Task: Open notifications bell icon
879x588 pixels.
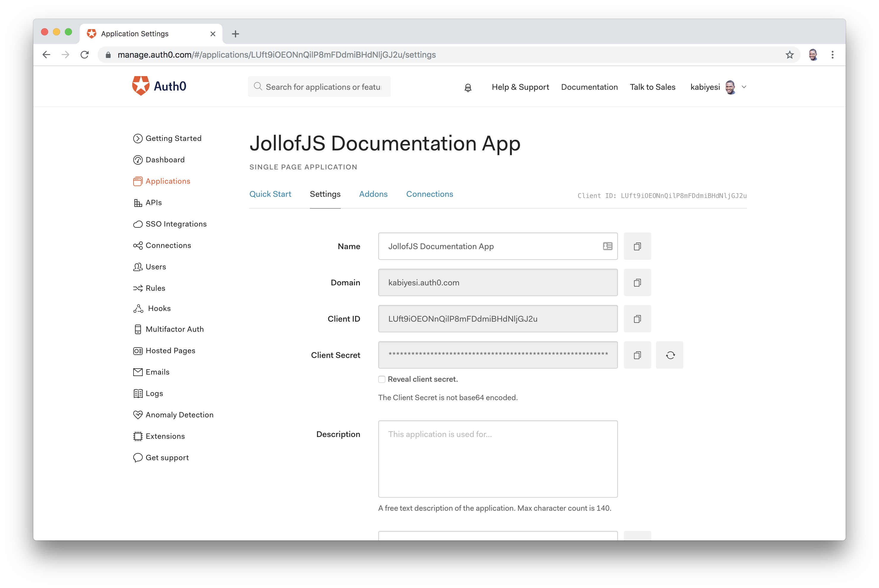Action: pyautogui.click(x=468, y=87)
